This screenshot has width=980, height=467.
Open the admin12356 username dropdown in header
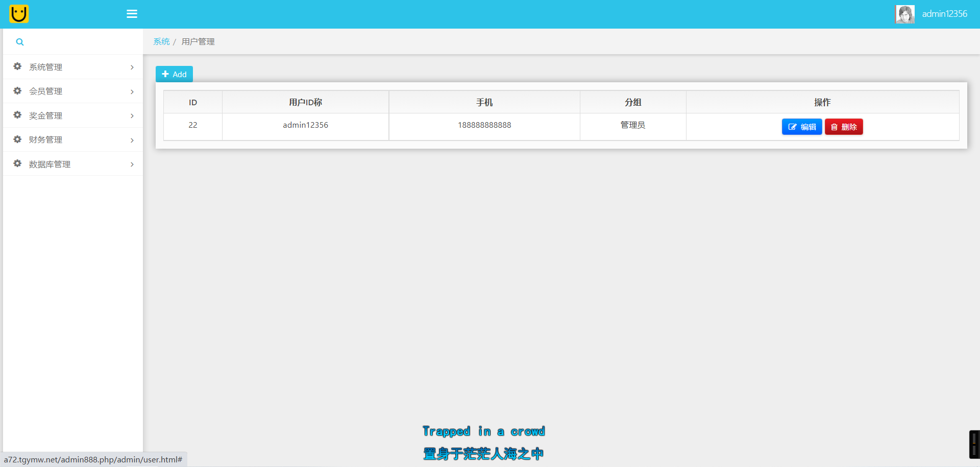click(944, 14)
